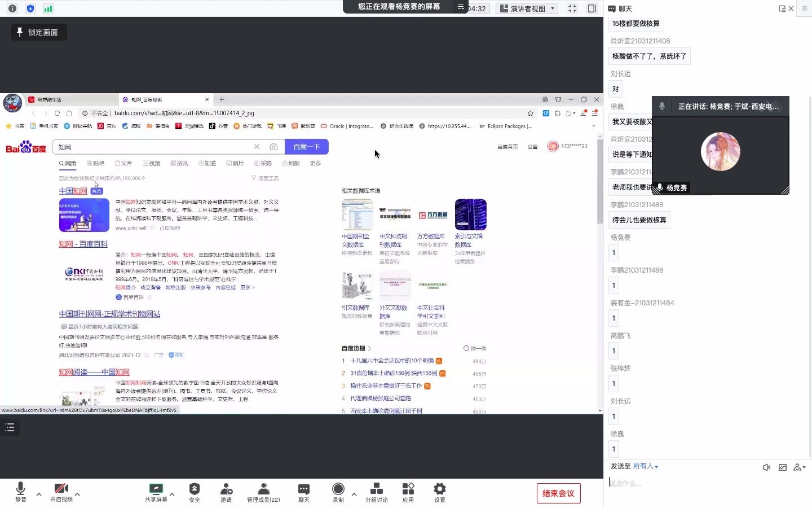Open chat permissions person dropdown
The image size is (812, 508).
point(800,467)
